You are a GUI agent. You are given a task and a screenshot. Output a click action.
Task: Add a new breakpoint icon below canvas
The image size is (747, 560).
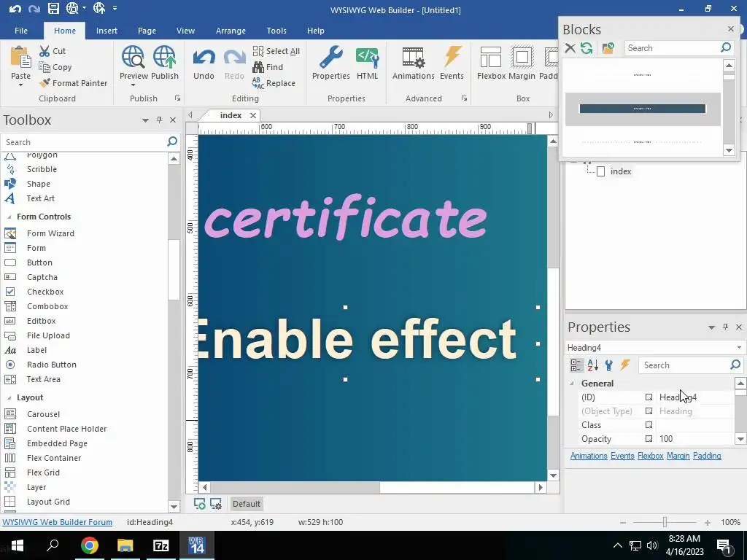(x=200, y=504)
